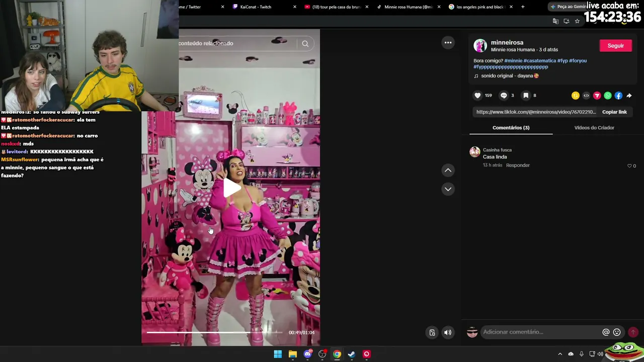Switch to the Comentários (3) tab
Viewport: 644px width, 362px height.
(511, 128)
